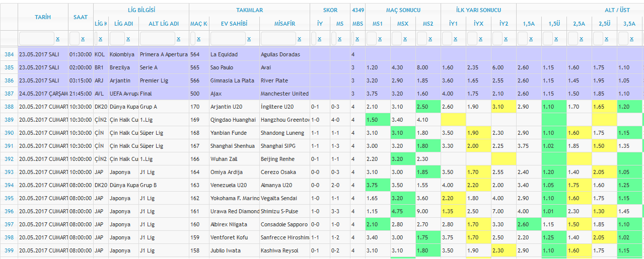Clear the ALT LİG ADI filter x
This screenshot has height=259, width=644.
pyautogui.click(x=178, y=39)
